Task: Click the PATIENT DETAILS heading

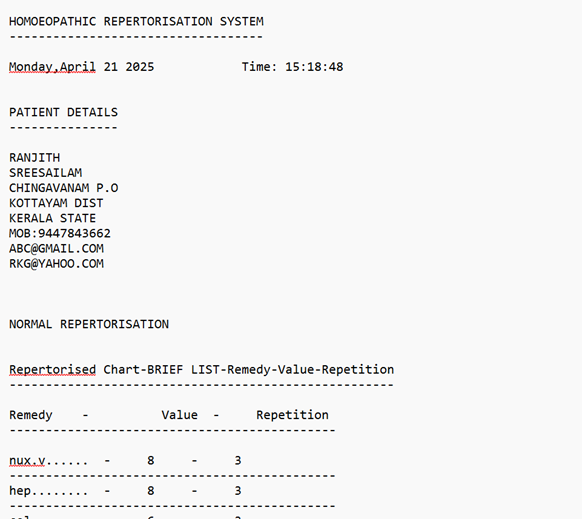Action: pyautogui.click(x=63, y=112)
